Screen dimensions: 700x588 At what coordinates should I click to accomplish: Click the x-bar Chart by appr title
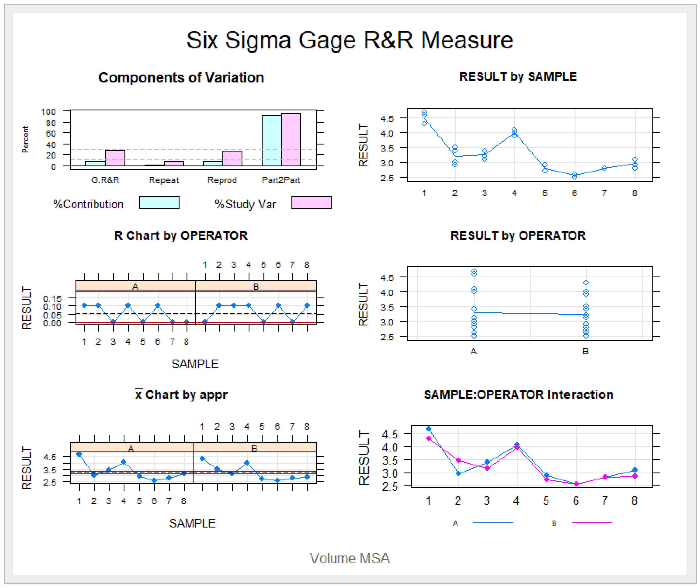click(x=181, y=395)
